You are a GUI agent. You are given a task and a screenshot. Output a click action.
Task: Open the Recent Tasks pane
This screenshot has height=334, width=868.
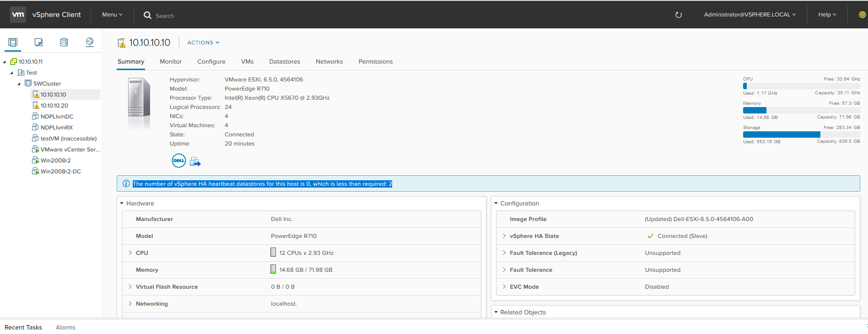23,327
